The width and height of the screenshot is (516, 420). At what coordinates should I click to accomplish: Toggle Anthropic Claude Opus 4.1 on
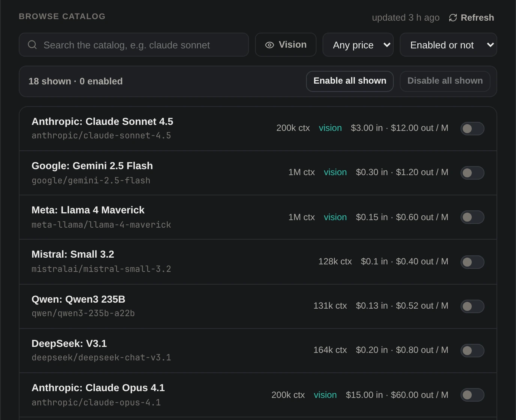(x=472, y=395)
